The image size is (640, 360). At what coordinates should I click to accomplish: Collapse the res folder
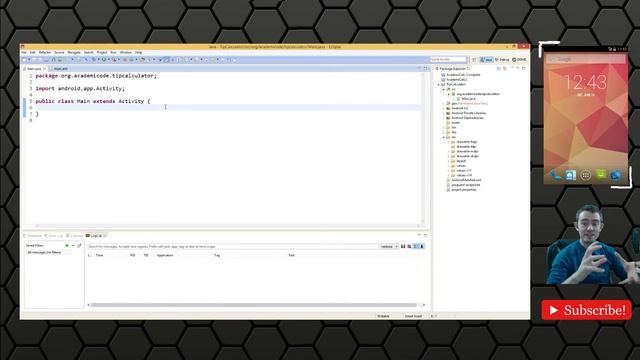[x=444, y=137]
